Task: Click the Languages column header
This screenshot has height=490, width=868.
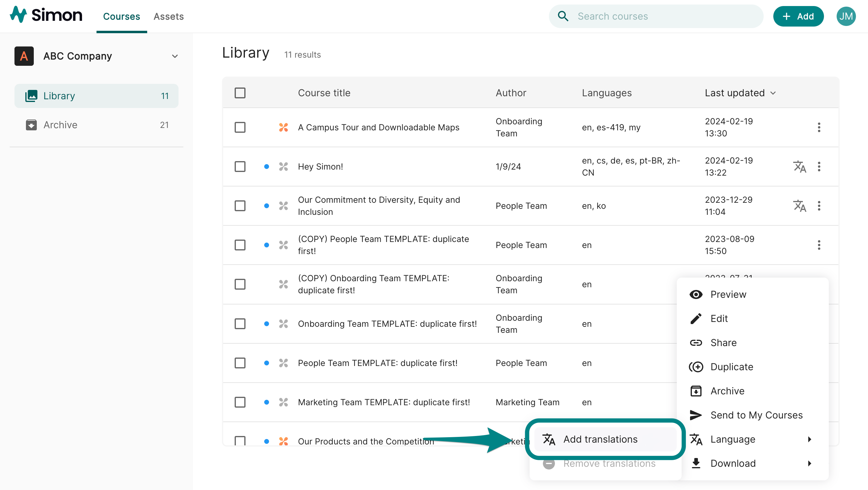Action: [x=607, y=93]
